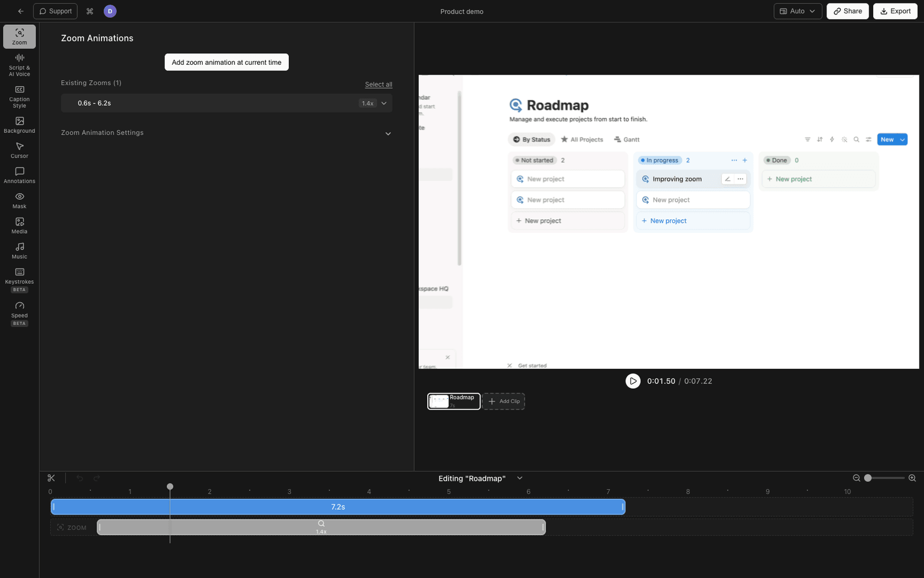The height and width of the screenshot is (578, 924).
Task: Undo the last timeline action
Action: [80, 478]
